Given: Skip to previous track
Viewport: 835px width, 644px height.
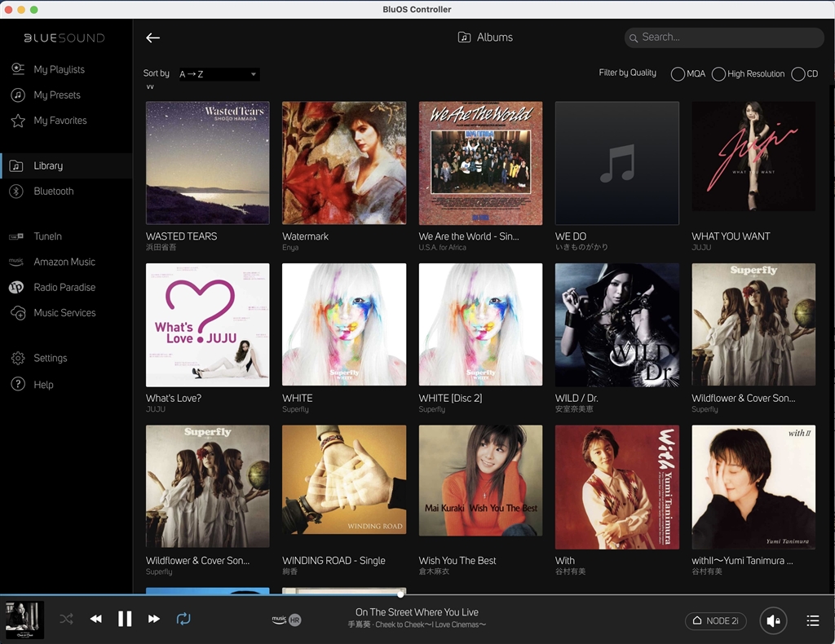Looking at the screenshot, I should pyautogui.click(x=96, y=619).
